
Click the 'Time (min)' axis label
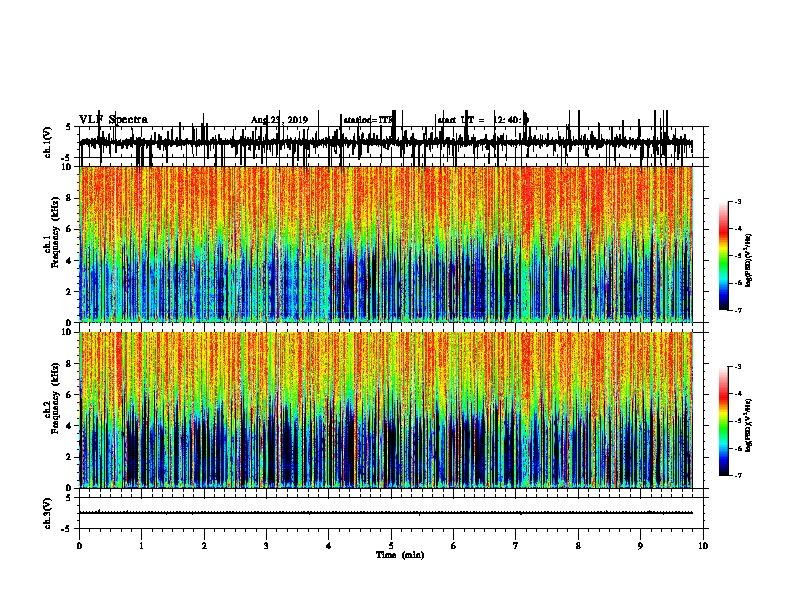point(400,555)
